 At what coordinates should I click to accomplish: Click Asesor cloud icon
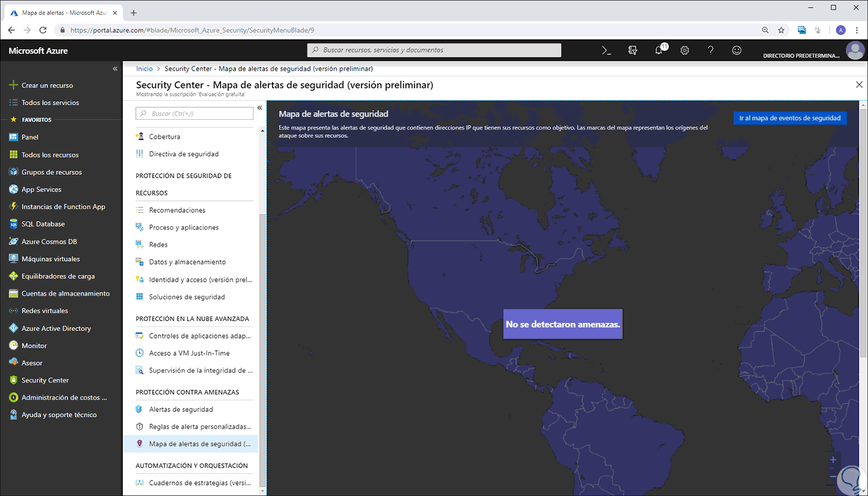coord(13,363)
